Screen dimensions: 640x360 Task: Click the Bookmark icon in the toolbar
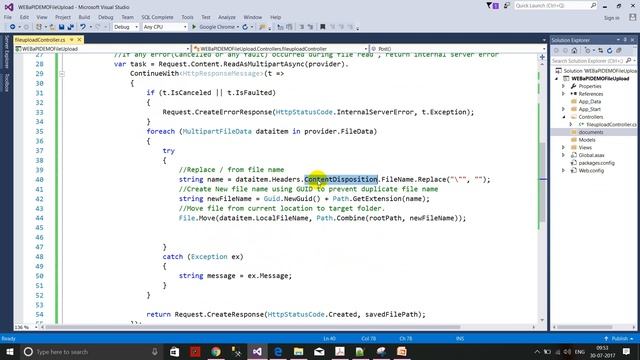coord(322,27)
